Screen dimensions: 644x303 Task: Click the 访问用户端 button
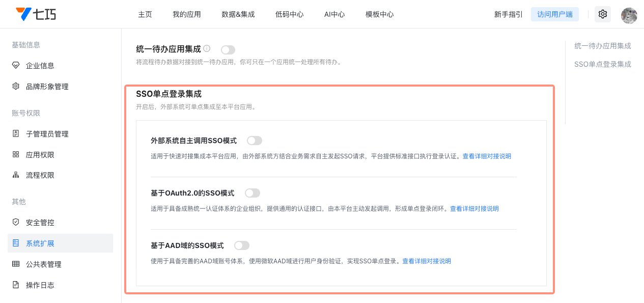(x=555, y=14)
